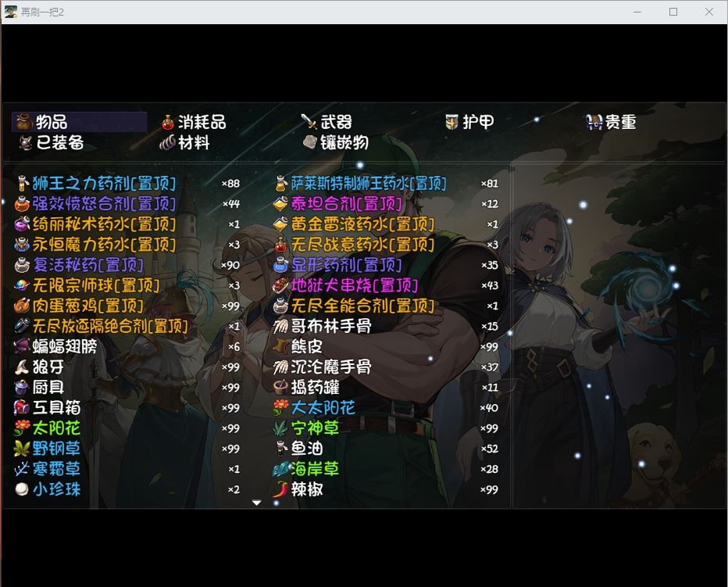728x587 pixels.
Task: Click the sword icon beside 武器
Action: 309,122
